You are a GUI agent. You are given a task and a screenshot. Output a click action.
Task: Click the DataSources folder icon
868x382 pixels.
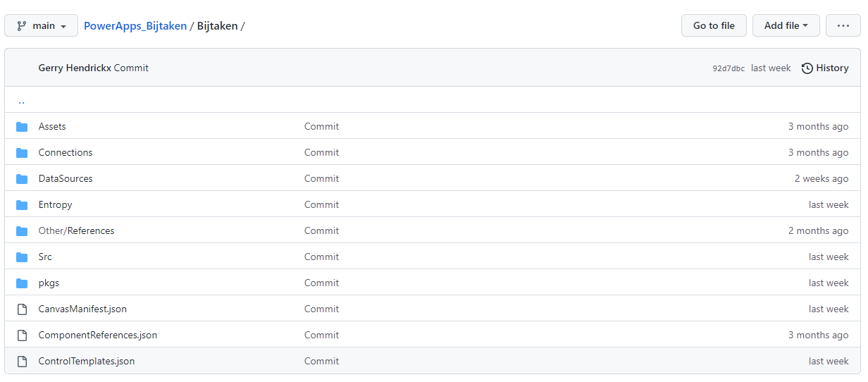(x=22, y=179)
